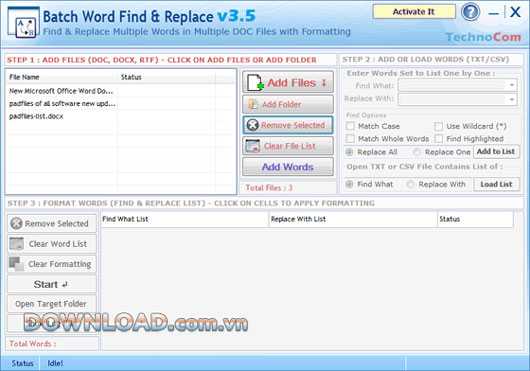Select the Find What radio for file list

349,184
